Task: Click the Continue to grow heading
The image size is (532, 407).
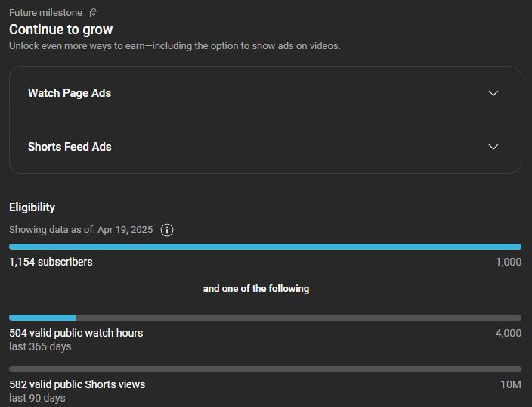Action: (x=61, y=30)
